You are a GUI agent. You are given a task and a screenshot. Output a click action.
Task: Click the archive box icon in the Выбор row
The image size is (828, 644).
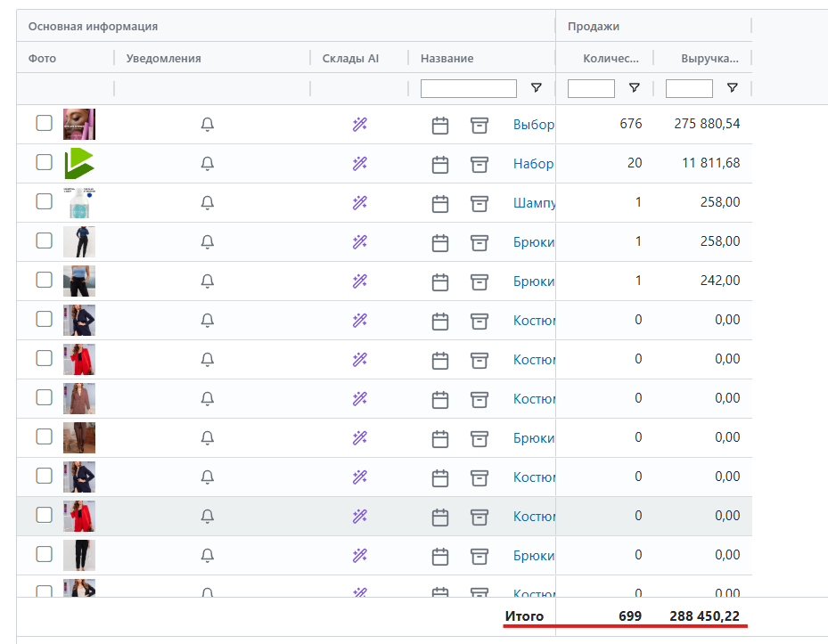pos(480,126)
